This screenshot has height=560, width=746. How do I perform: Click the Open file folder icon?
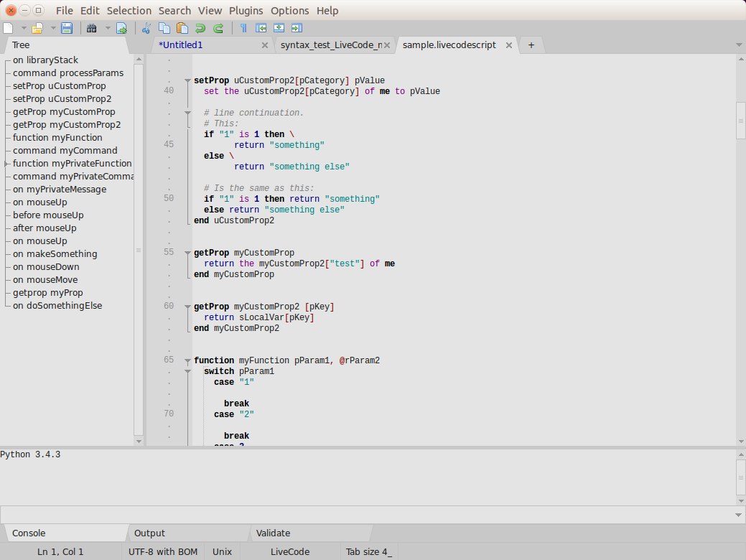37,28
